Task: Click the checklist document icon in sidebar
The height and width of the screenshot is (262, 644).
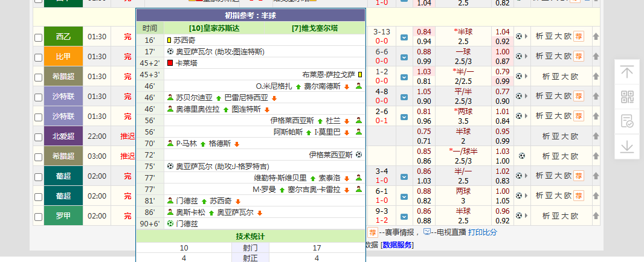Action: pos(627,121)
